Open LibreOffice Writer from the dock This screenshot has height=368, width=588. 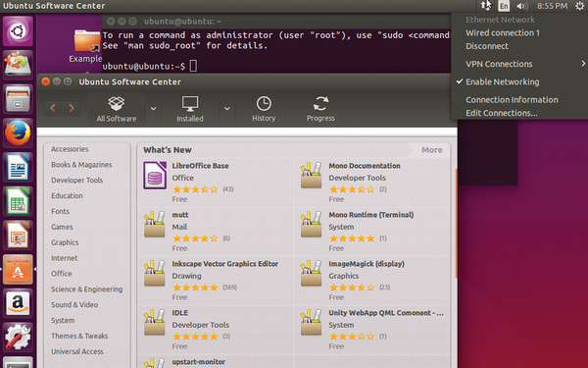(18, 167)
